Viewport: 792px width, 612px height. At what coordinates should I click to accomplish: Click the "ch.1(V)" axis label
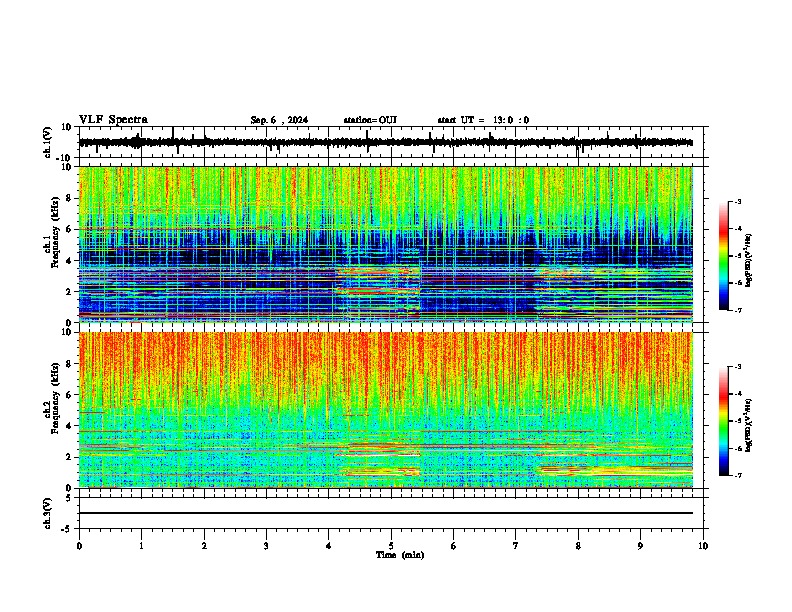point(48,142)
